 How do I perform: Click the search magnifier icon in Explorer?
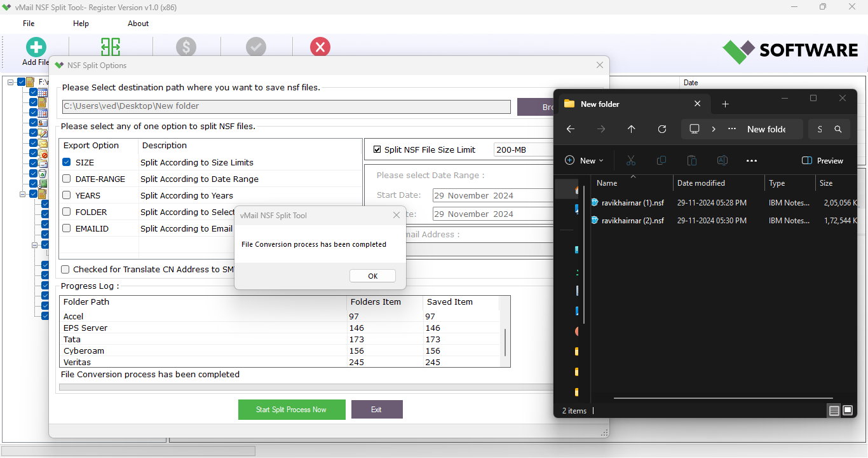click(x=838, y=129)
